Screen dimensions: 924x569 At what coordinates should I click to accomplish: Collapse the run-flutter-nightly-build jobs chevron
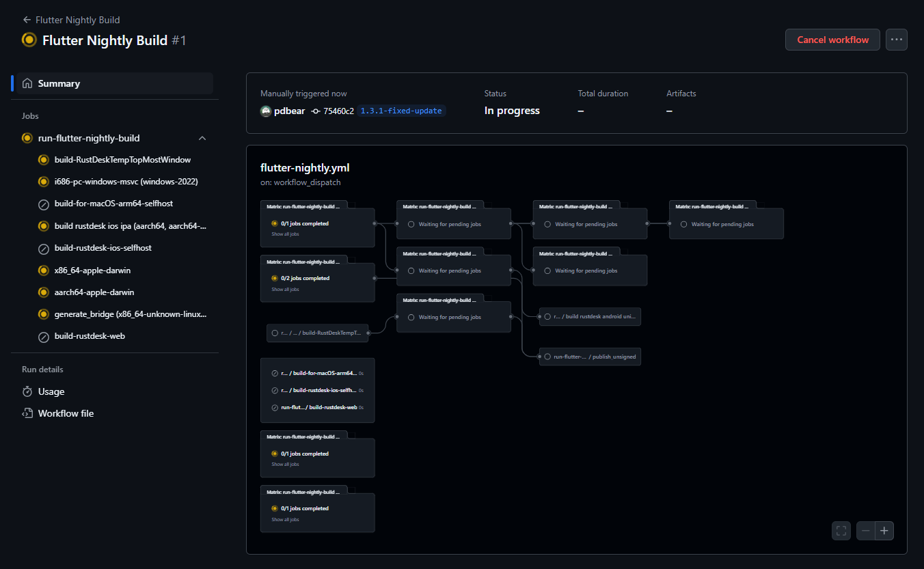[x=202, y=138]
